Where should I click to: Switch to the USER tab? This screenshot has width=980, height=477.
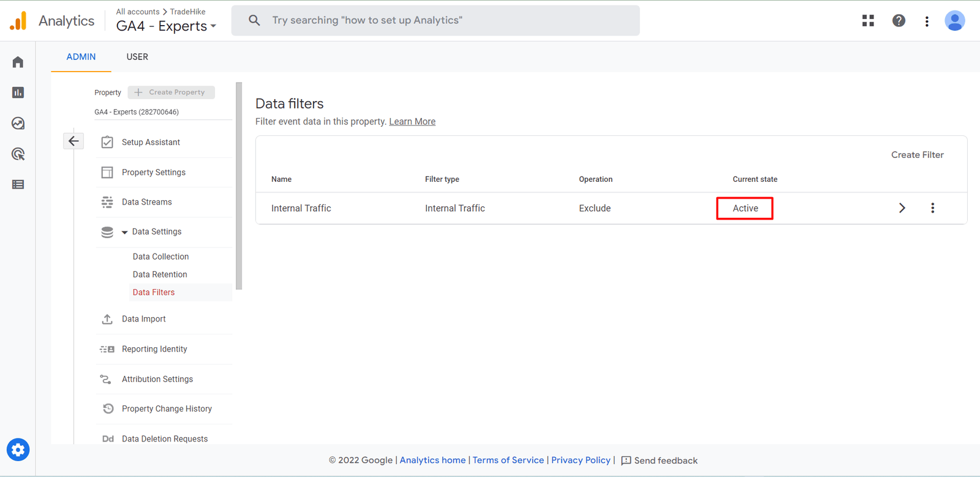tap(137, 57)
